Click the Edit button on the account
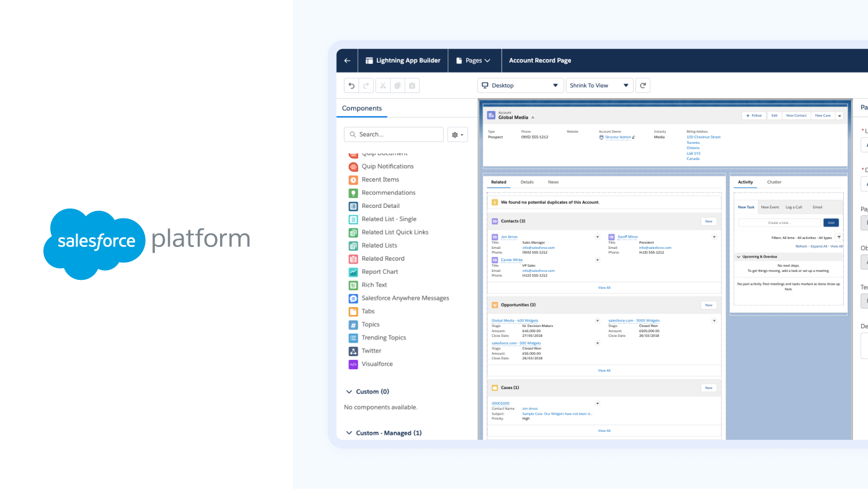This screenshot has width=868, height=489. point(774,115)
